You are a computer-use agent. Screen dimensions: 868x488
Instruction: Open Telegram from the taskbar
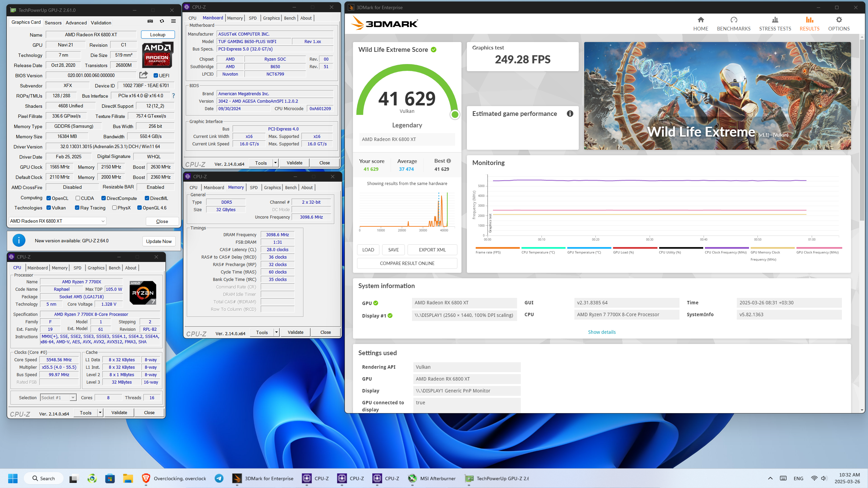click(x=219, y=479)
